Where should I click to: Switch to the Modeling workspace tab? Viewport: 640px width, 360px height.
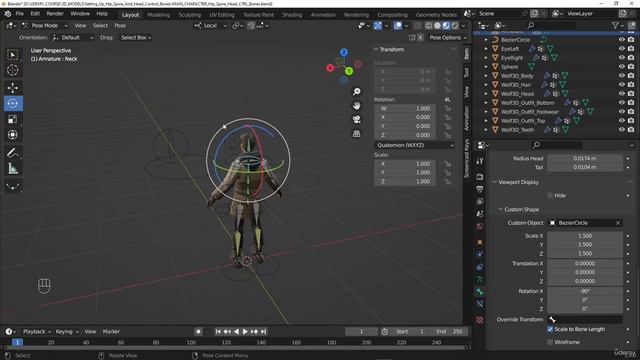(x=158, y=15)
